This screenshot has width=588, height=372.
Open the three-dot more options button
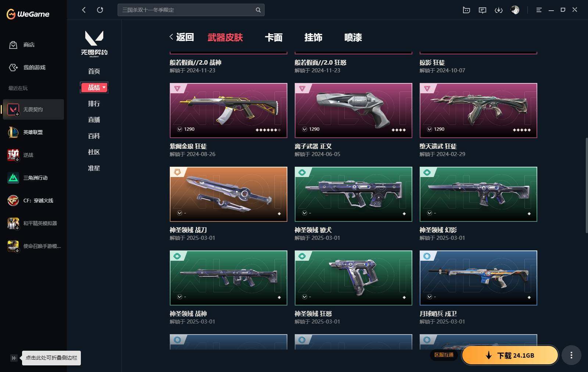point(571,355)
